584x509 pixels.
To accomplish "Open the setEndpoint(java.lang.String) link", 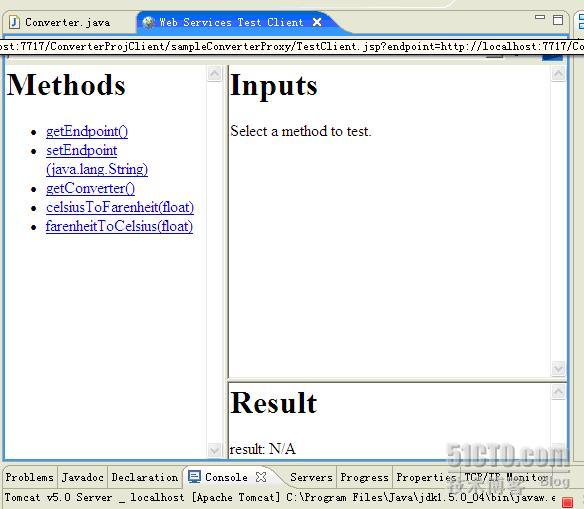I will (x=97, y=160).
